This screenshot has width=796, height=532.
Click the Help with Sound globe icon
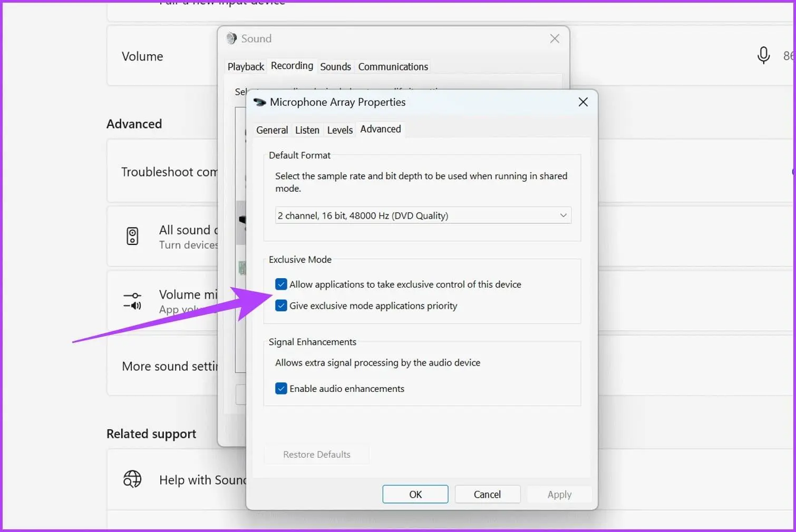click(132, 479)
